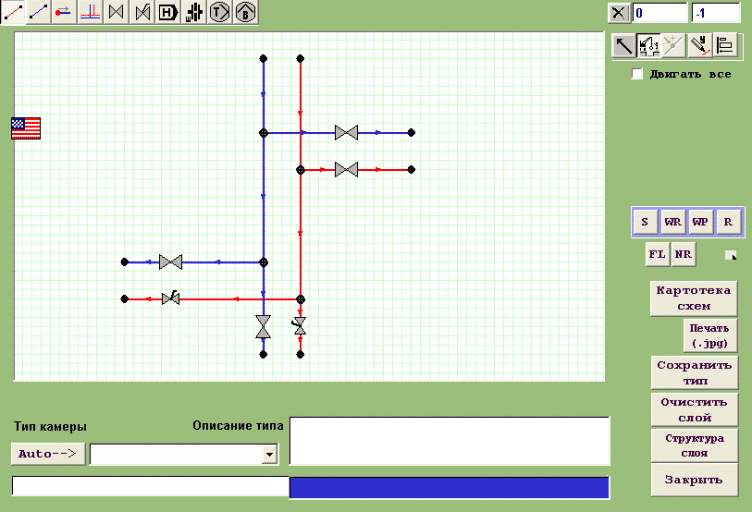The image size is (752, 512).
Task: Click 'Сохранить тип' to save type
Action: click(693, 373)
